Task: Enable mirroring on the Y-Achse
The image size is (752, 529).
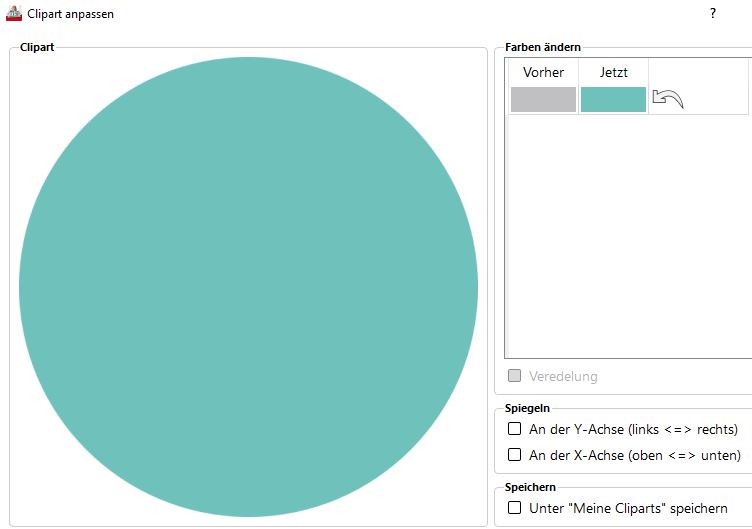Action: (515, 429)
